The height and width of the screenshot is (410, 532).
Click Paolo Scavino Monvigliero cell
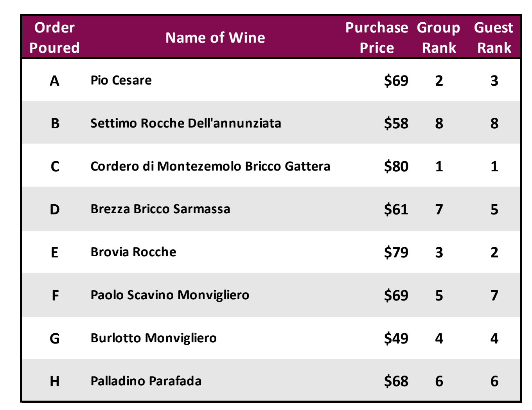click(x=170, y=295)
